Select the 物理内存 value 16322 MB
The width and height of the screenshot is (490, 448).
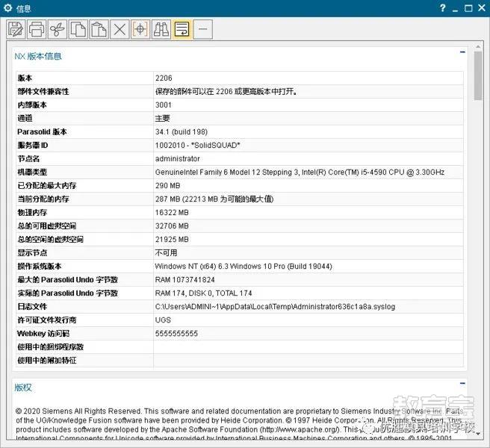[x=172, y=213]
